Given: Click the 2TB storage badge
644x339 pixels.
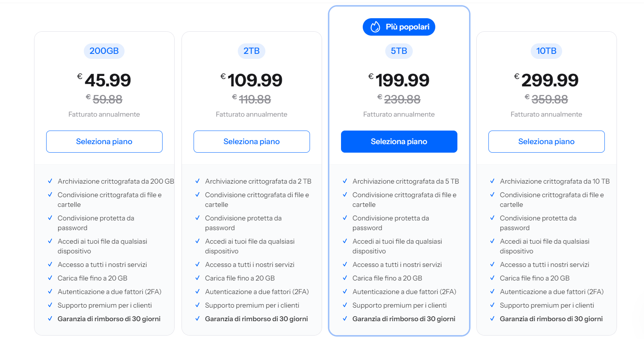Looking at the screenshot, I should (251, 51).
